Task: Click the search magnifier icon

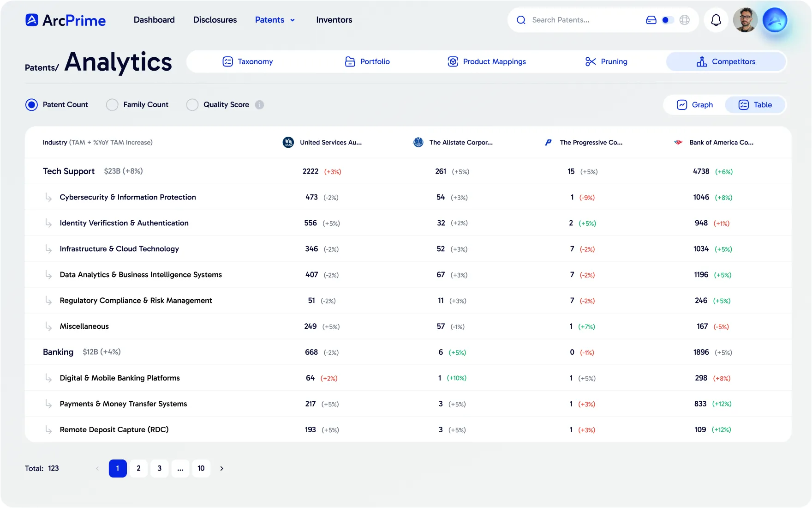Action: 521,20
